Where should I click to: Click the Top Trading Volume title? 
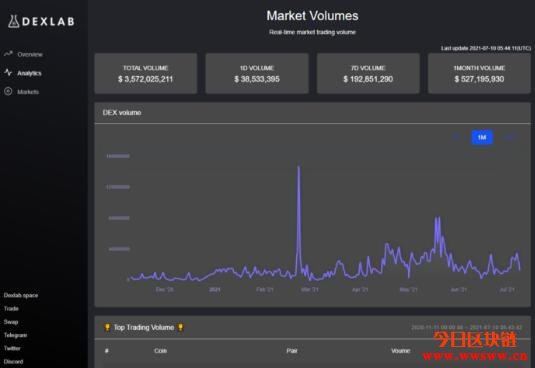pos(144,327)
